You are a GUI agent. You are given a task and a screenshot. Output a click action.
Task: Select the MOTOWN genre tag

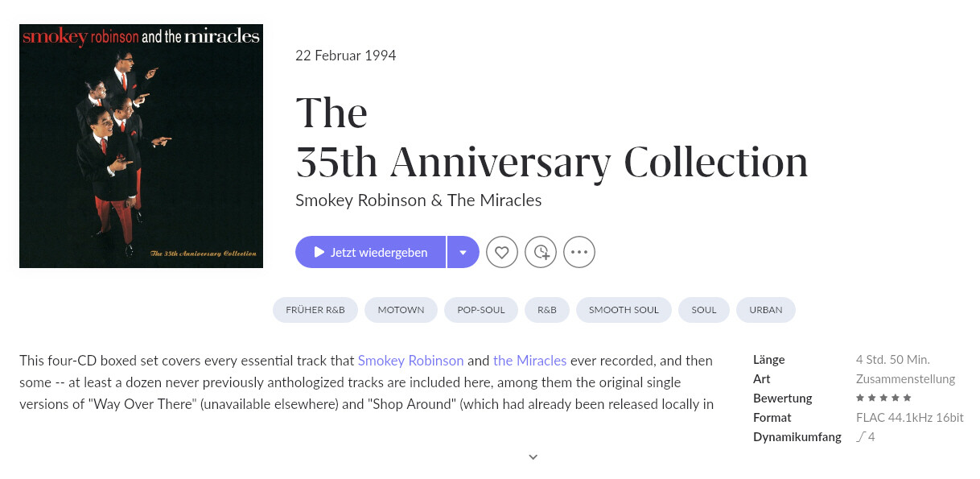coord(401,310)
